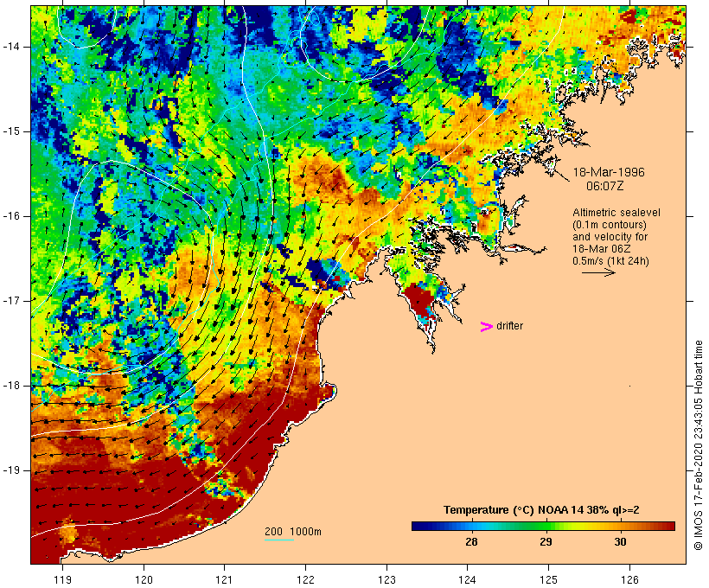Click the dark red end of temperature colorbar
The width and height of the screenshot is (709, 588).
click(x=668, y=526)
